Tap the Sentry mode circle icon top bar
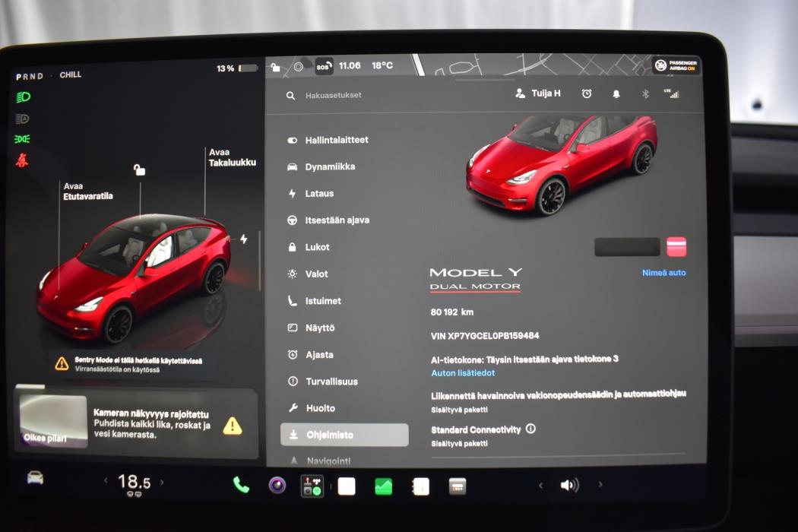 pos(299,66)
